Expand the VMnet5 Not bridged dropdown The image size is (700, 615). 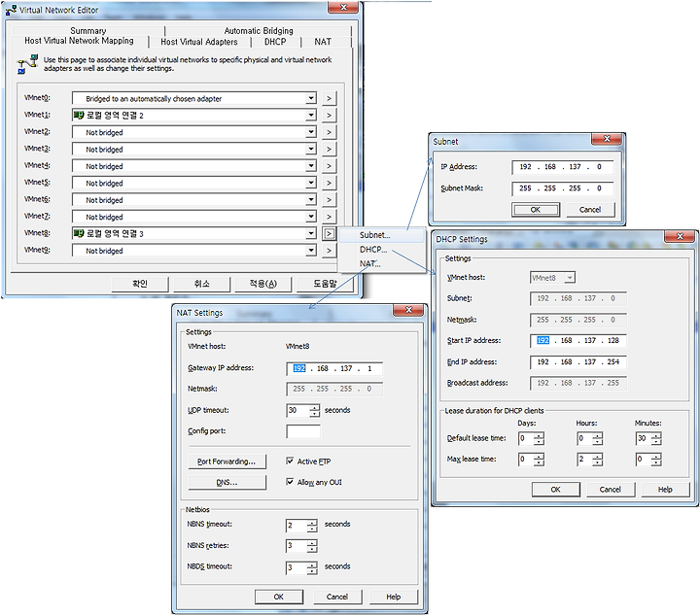(x=311, y=183)
